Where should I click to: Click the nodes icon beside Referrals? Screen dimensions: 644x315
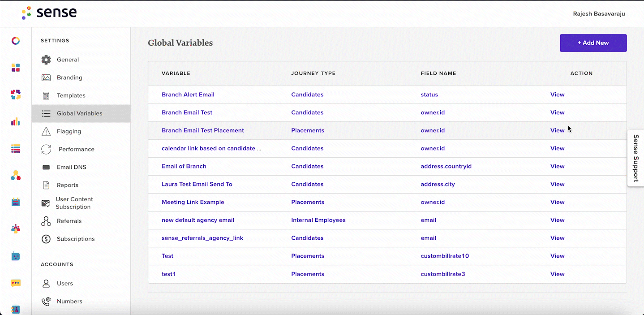pyautogui.click(x=46, y=221)
